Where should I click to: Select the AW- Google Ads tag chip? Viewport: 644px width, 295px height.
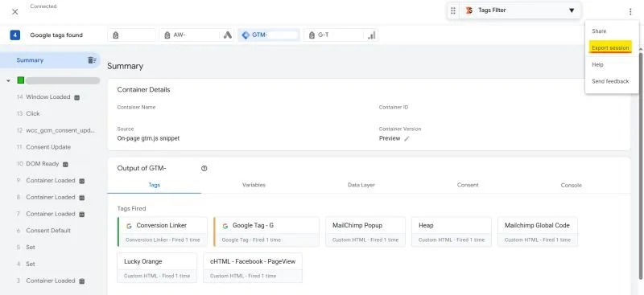197,35
